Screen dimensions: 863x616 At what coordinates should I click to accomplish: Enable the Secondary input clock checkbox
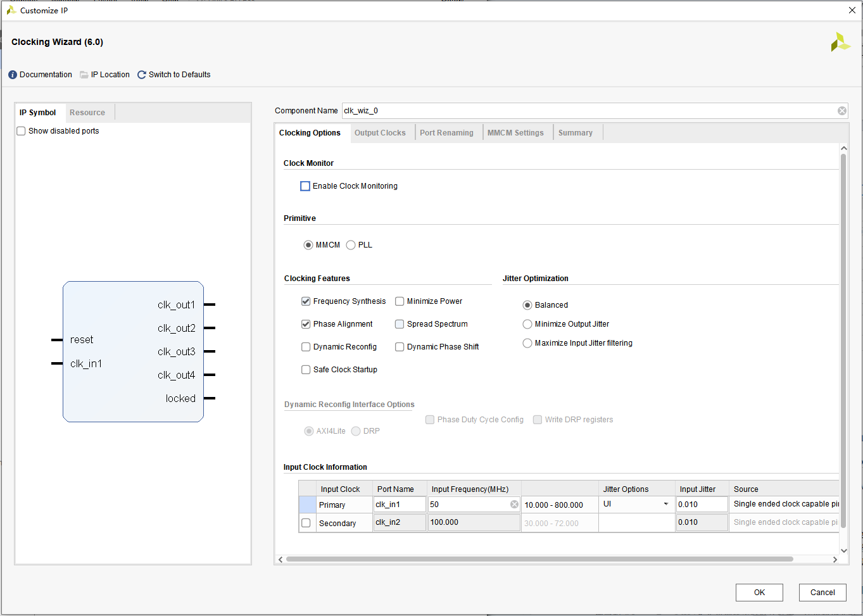[306, 523]
